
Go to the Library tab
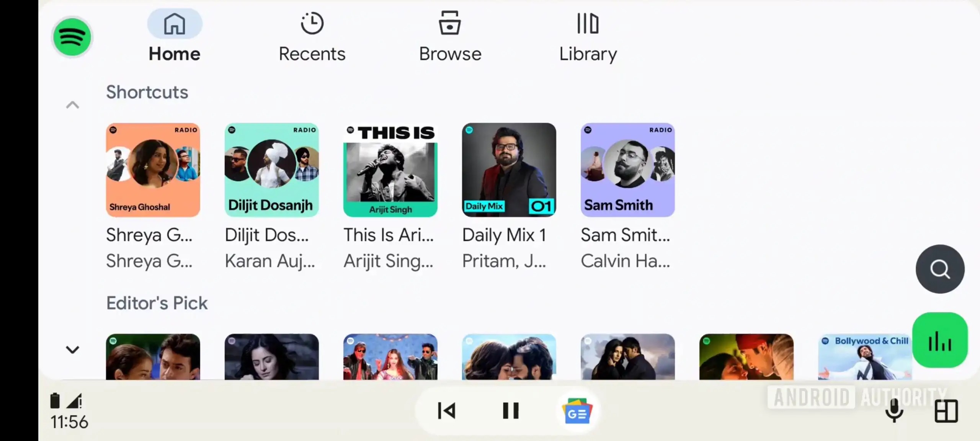(x=588, y=37)
